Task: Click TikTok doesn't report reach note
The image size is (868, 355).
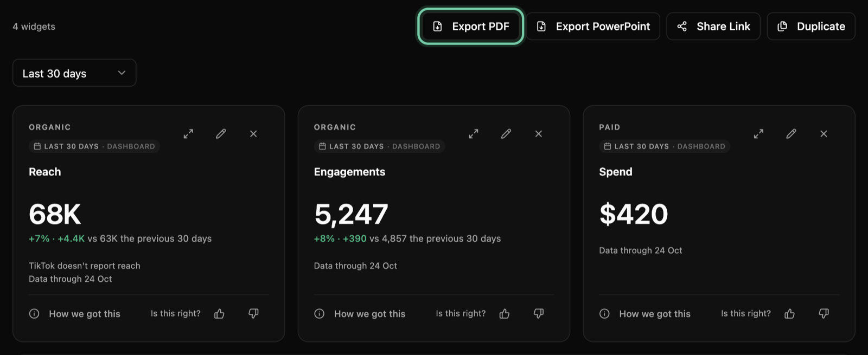Action: pos(85,266)
